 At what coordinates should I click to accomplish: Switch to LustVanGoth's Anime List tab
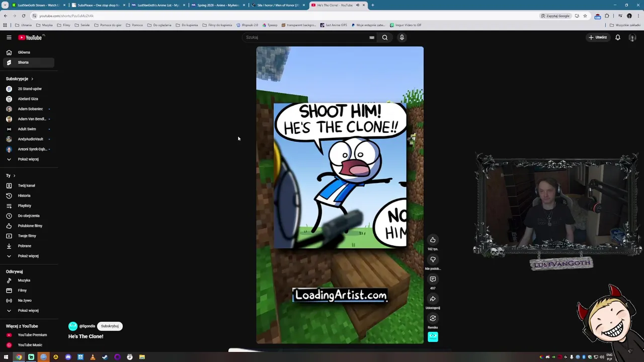(x=158, y=5)
